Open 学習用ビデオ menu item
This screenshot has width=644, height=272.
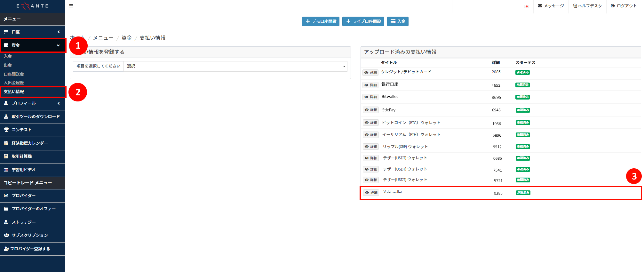33,170
